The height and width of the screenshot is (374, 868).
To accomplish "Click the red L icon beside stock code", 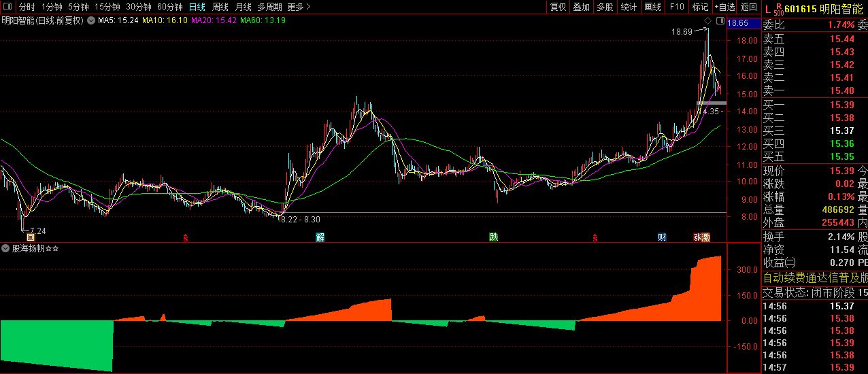I will click(x=767, y=10).
